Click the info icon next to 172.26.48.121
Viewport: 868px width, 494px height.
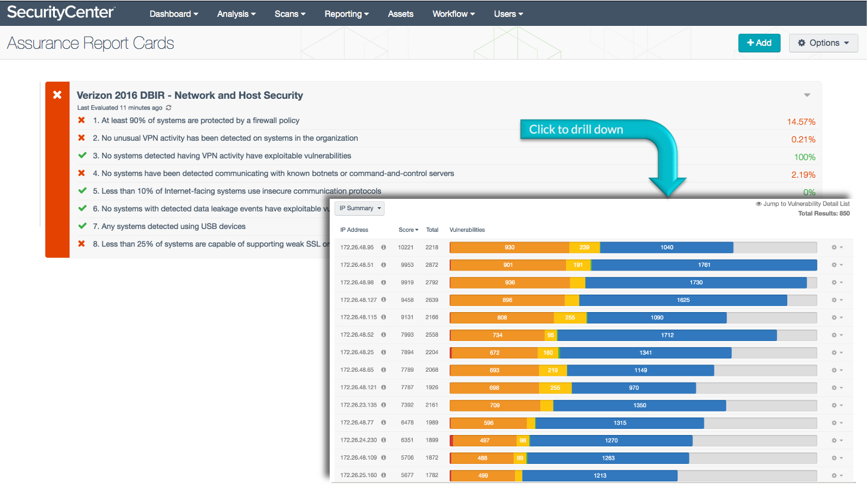point(383,387)
